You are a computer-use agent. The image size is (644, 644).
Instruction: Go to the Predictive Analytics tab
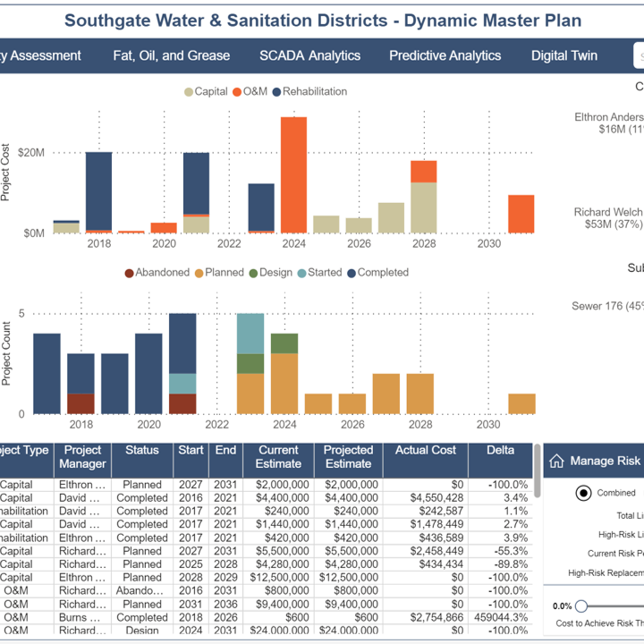tap(445, 55)
